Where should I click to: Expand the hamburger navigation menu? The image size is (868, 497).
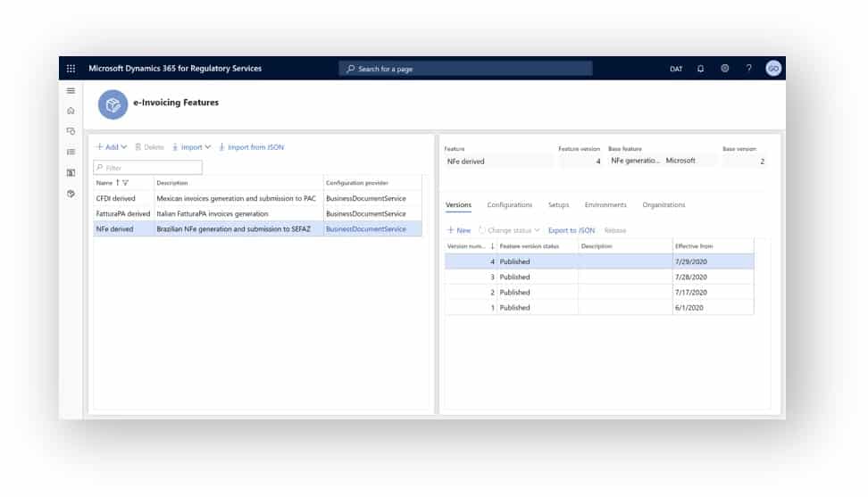click(71, 91)
